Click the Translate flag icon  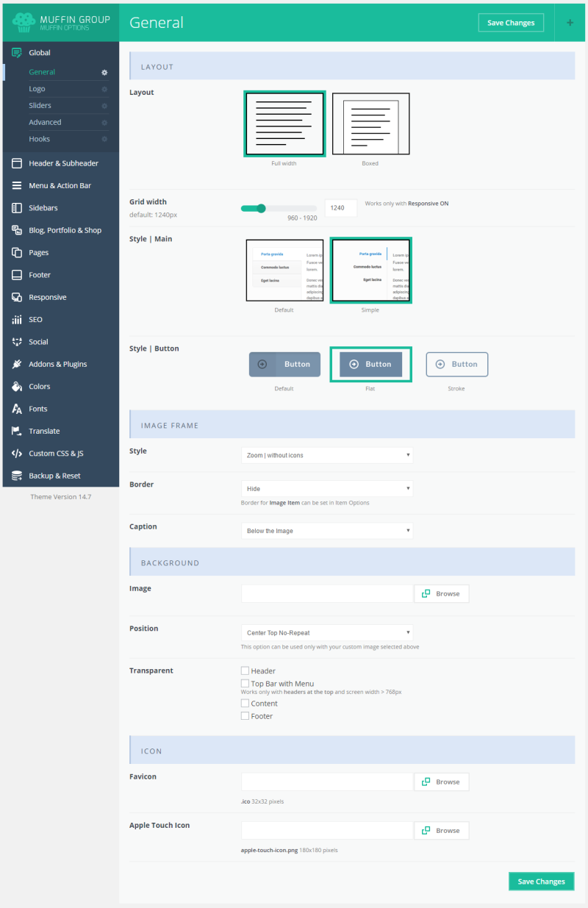[x=17, y=431]
